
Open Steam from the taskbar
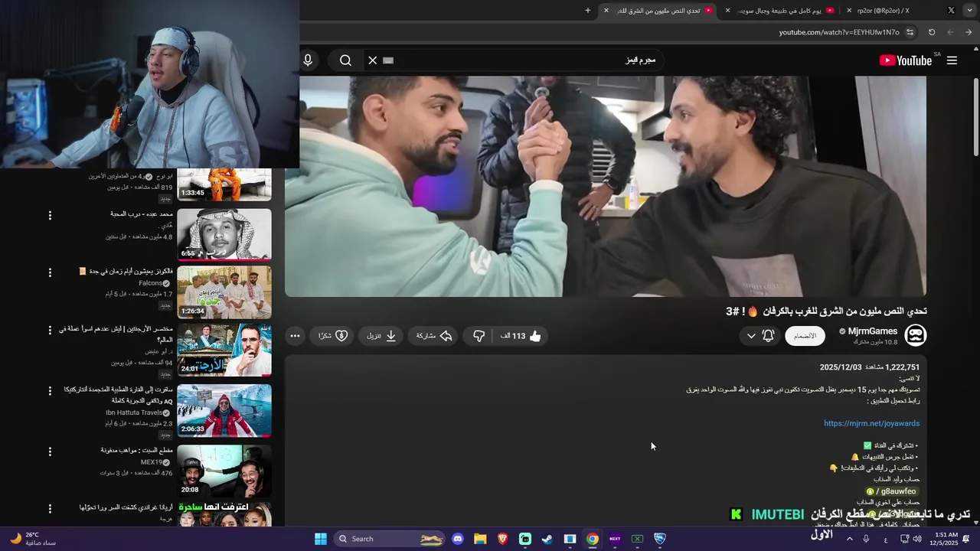pos(547,539)
